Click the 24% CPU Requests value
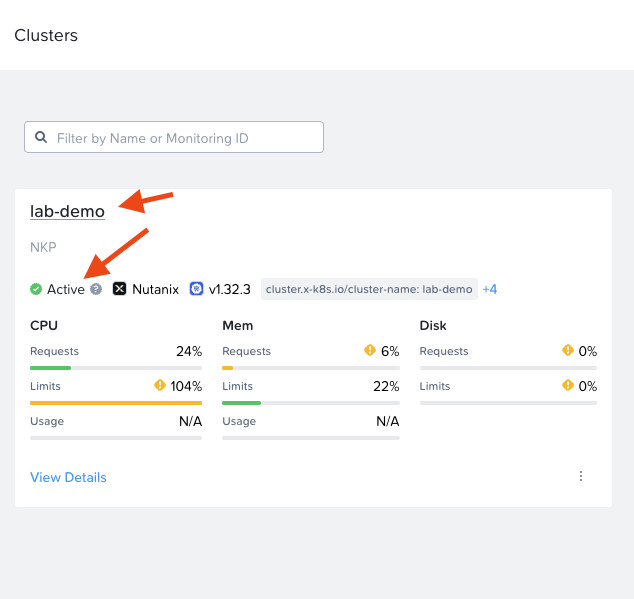The image size is (634, 599). tap(189, 351)
